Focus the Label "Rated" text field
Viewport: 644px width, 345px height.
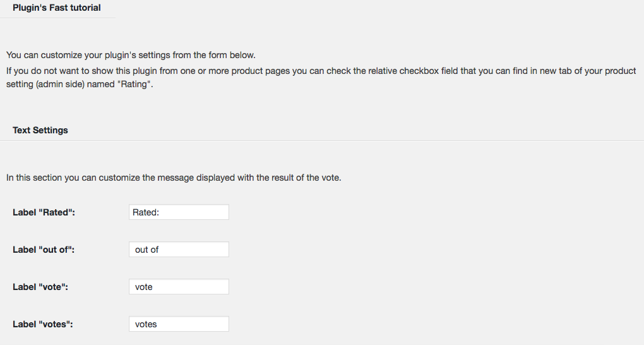click(179, 212)
